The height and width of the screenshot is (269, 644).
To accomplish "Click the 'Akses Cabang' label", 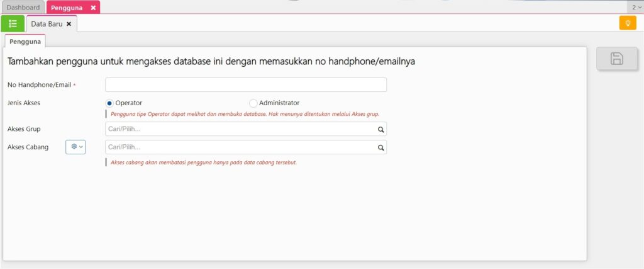I will pos(28,147).
